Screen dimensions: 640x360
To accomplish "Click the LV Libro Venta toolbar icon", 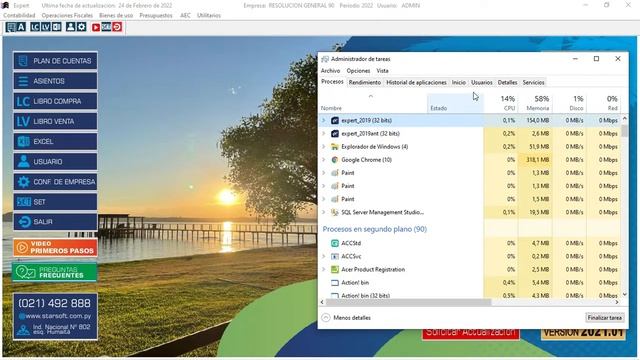I will (x=46, y=27).
